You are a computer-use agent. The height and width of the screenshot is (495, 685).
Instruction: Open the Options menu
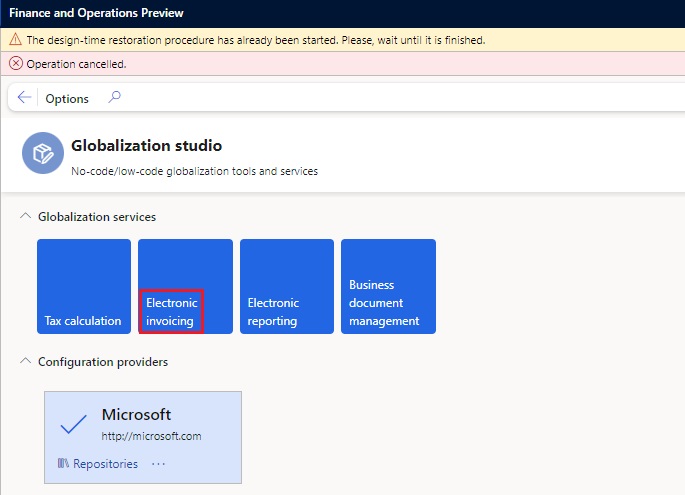pyautogui.click(x=67, y=99)
